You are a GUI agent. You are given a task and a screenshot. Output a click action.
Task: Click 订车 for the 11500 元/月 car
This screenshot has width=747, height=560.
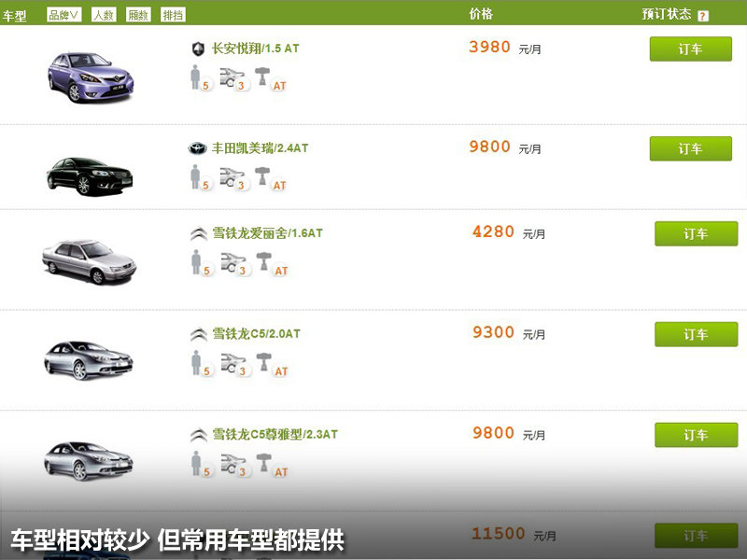pos(696,535)
